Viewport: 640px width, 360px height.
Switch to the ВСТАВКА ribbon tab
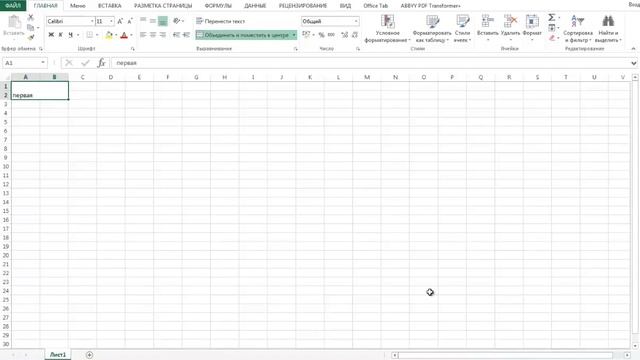click(109, 6)
